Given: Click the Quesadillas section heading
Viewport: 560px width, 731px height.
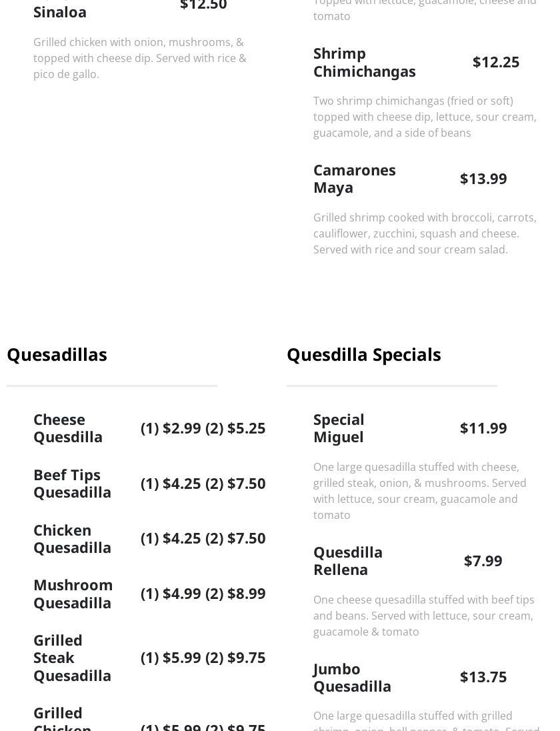Looking at the screenshot, I should pyautogui.click(x=57, y=354).
